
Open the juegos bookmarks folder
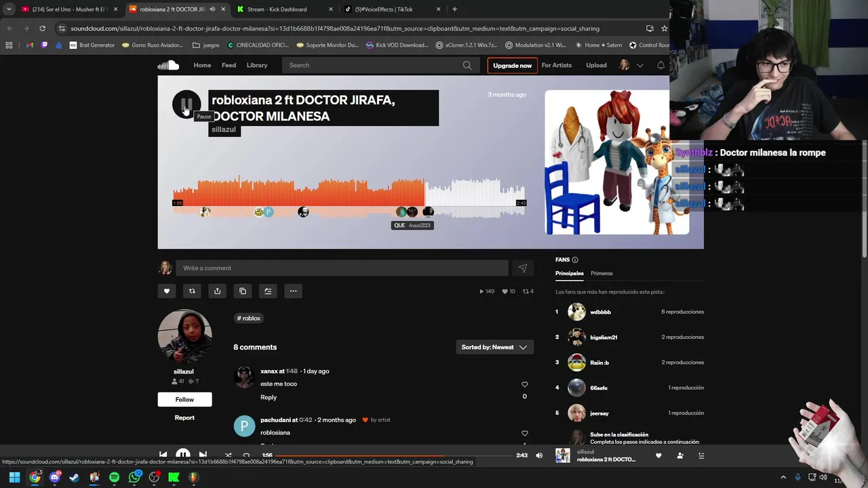click(x=206, y=45)
